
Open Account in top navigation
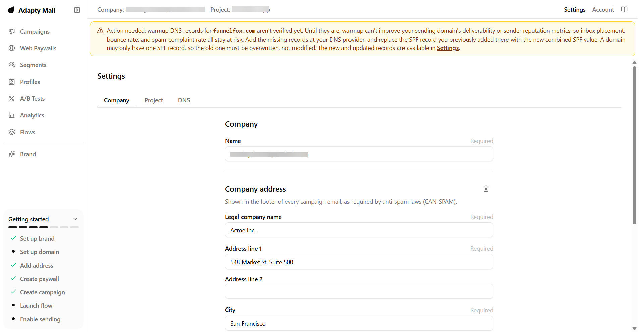coord(603,10)
